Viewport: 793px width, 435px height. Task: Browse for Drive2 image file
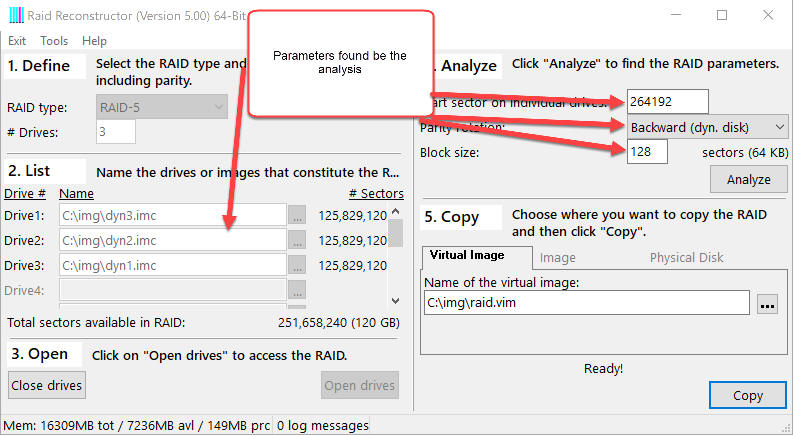(x=296, y=240)
